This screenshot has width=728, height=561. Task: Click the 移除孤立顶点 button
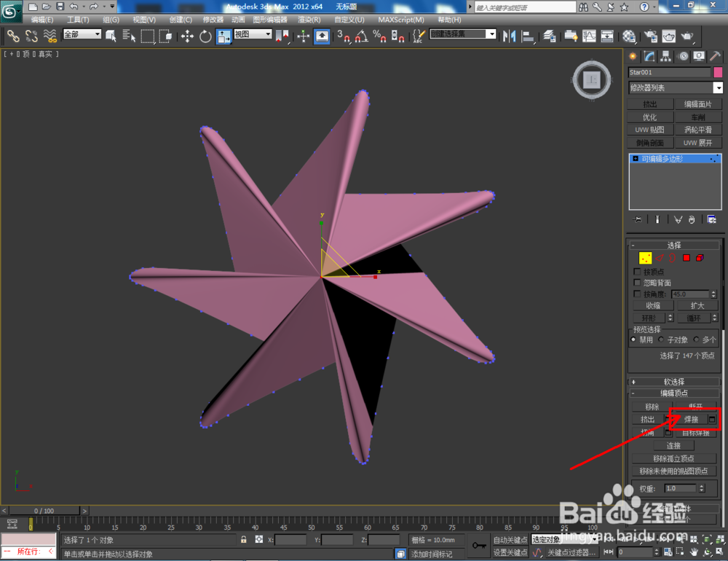[x=673, y=458]
